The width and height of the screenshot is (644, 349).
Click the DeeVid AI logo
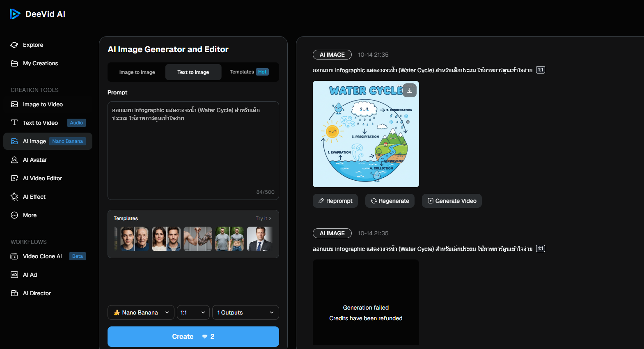click(37, 14)
